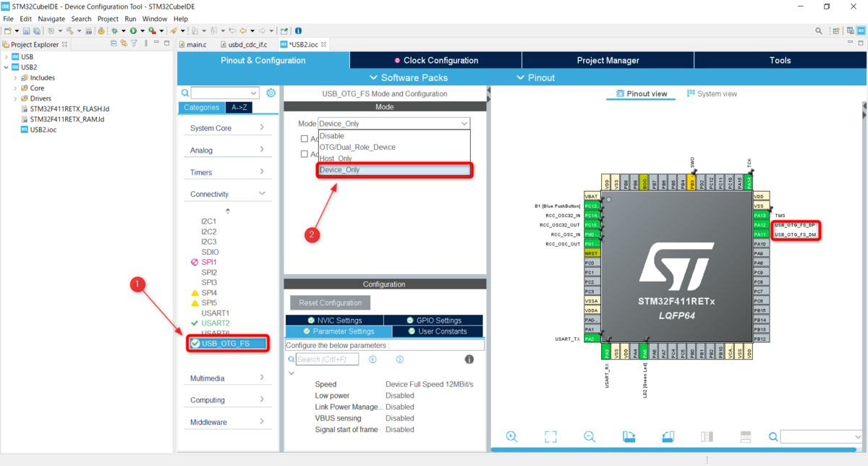Viewport: 868px width, 466px height.
Task: Expand the System Core category
Action: click(x=228, y=128)
